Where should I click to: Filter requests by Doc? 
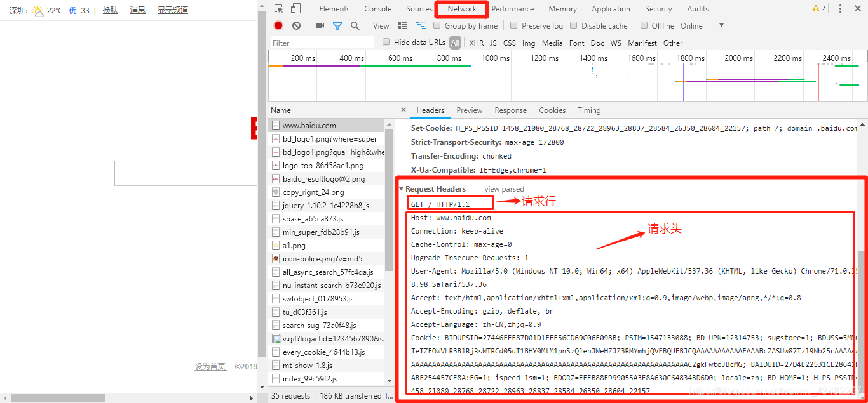click(597, 43)
